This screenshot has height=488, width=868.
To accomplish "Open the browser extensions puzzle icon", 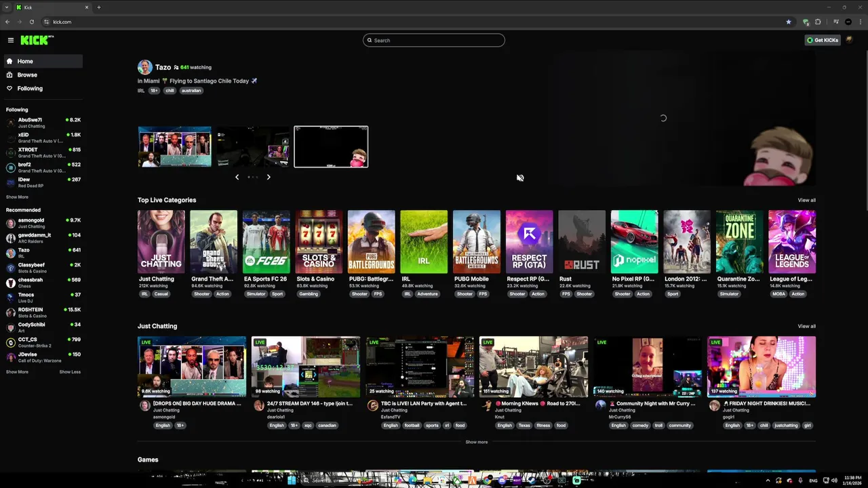I will [818, 22].
